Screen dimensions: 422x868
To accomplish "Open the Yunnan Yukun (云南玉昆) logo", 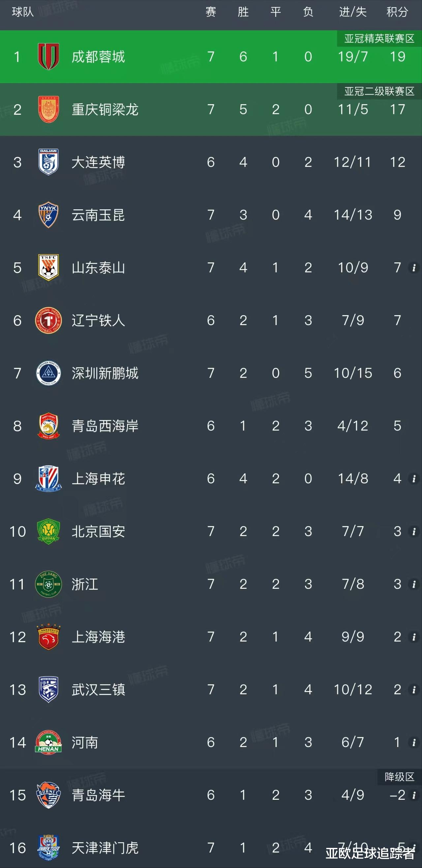I will 48,215.
